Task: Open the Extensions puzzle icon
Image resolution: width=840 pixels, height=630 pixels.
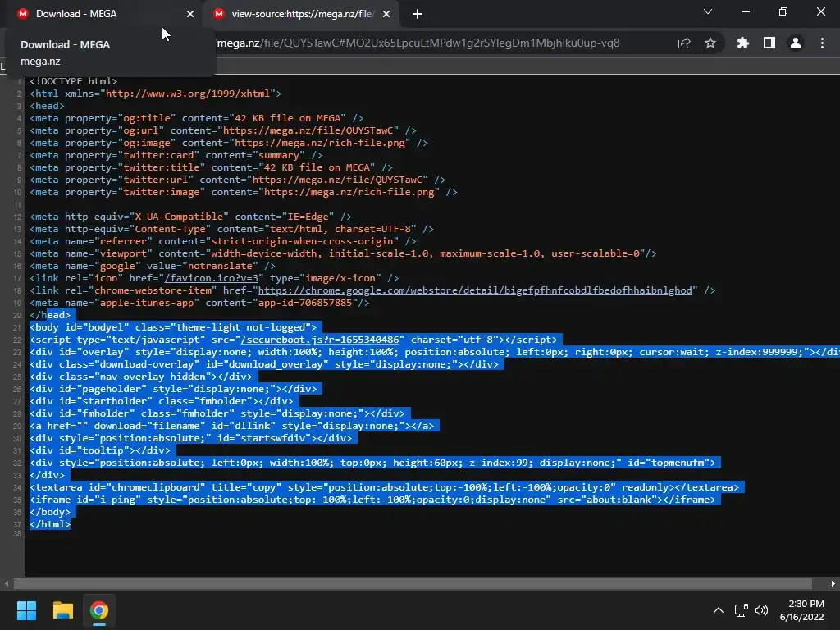Action: pos(743,43)
